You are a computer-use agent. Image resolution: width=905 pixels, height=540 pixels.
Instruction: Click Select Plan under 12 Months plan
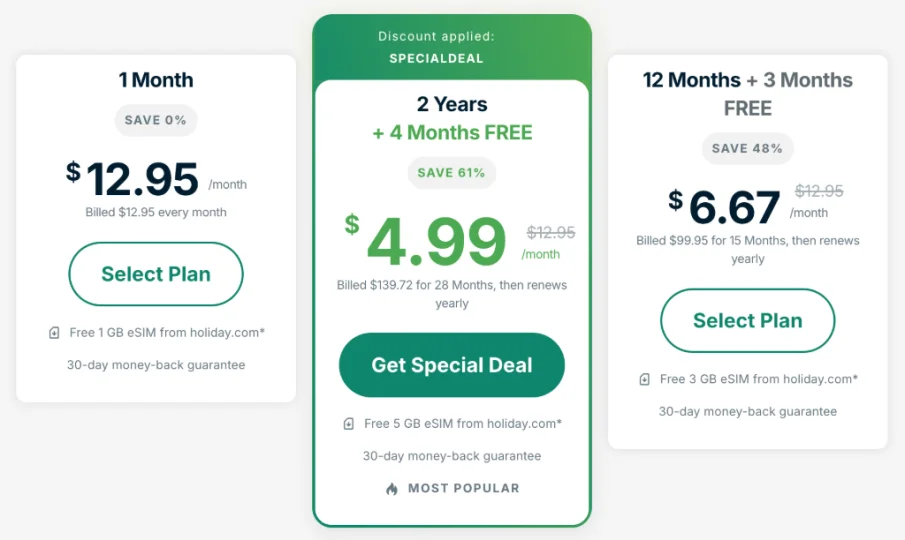coord(747,320)
